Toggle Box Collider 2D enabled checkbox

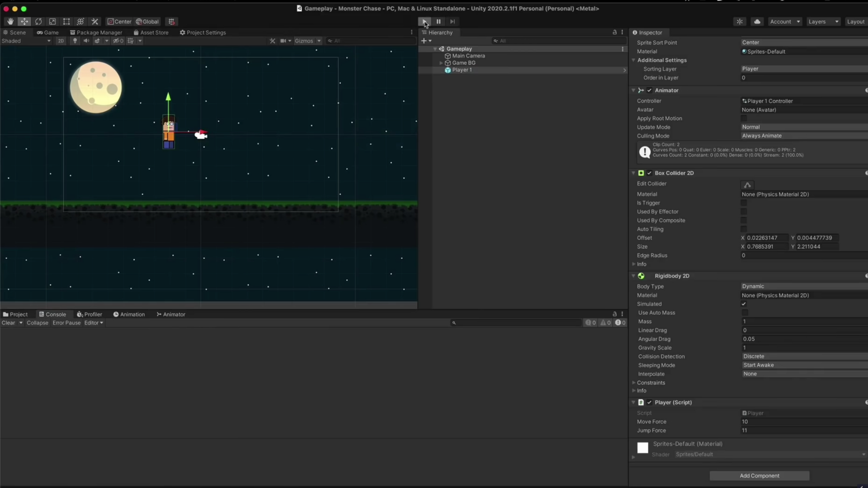(x=650, y=173)
